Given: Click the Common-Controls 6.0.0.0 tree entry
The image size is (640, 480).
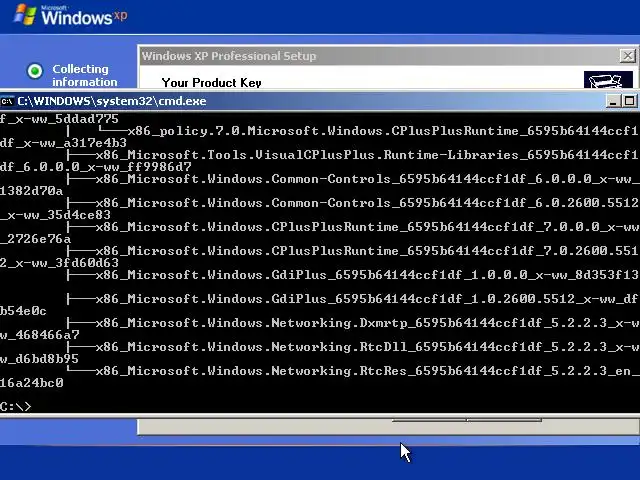Looking at the screenshot, I should [367, 179].
